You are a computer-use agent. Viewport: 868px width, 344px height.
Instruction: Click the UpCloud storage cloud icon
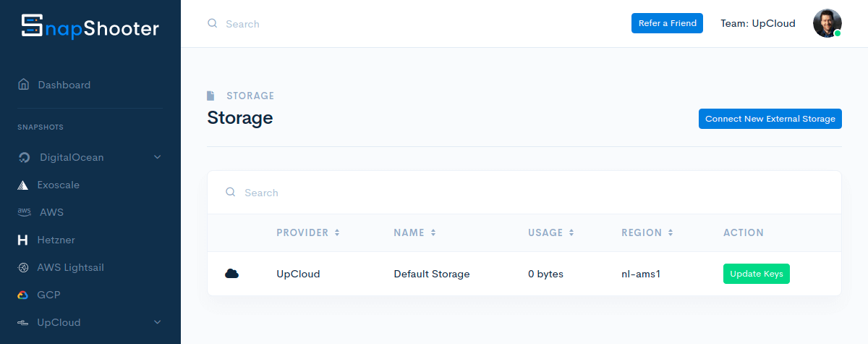(231, 274)
